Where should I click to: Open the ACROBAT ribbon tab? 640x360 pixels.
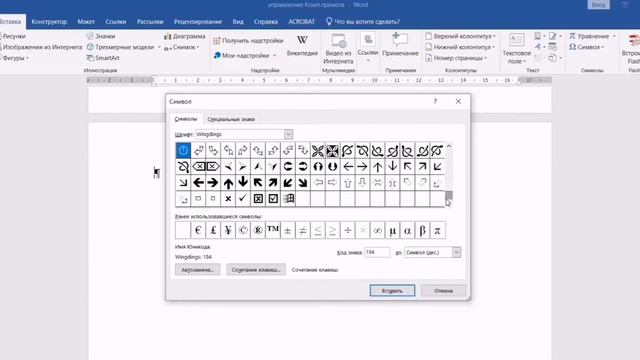click(x=302, y=22)
